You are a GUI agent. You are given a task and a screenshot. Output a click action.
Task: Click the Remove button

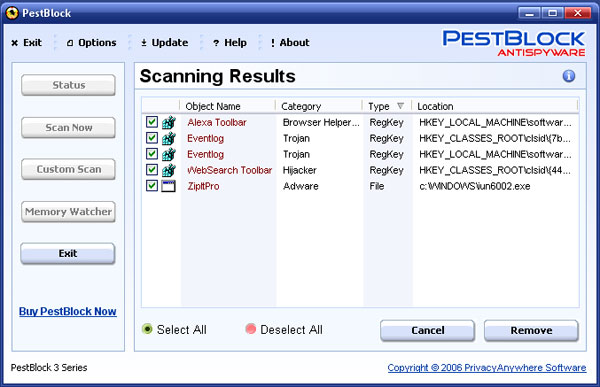pyautogui.click(x=531, y=330)
